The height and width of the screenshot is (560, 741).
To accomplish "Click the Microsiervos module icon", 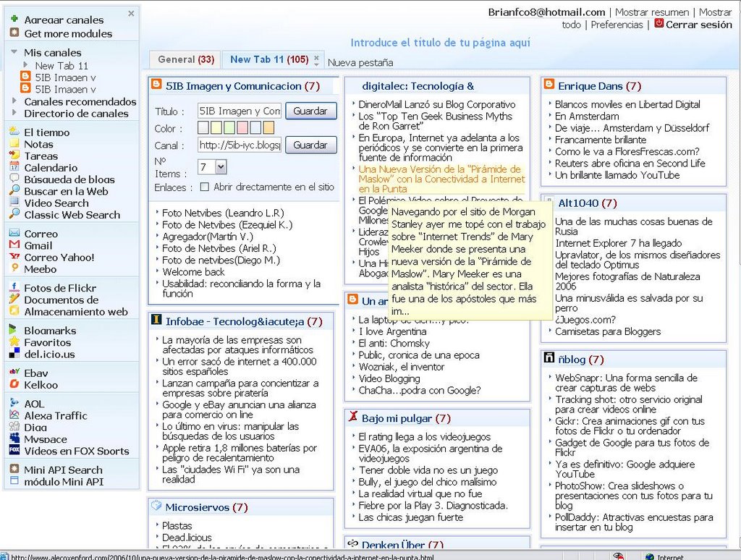I will point(156,506).
